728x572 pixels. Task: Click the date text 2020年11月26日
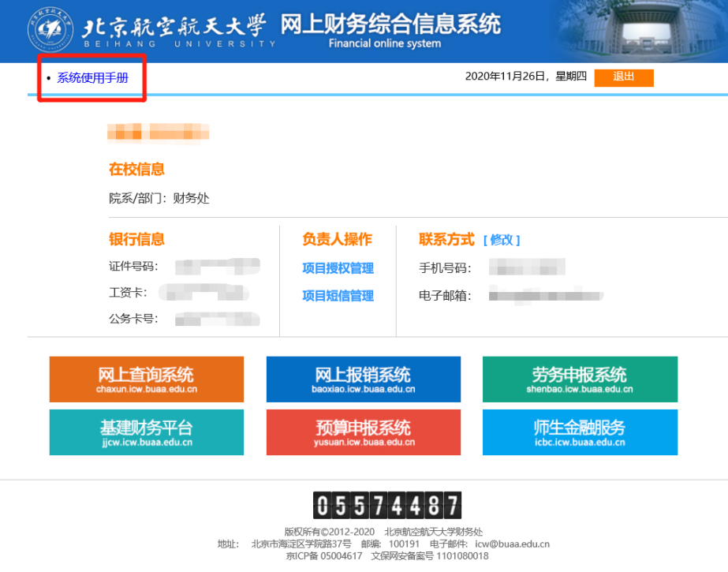[x=505, y=77]
